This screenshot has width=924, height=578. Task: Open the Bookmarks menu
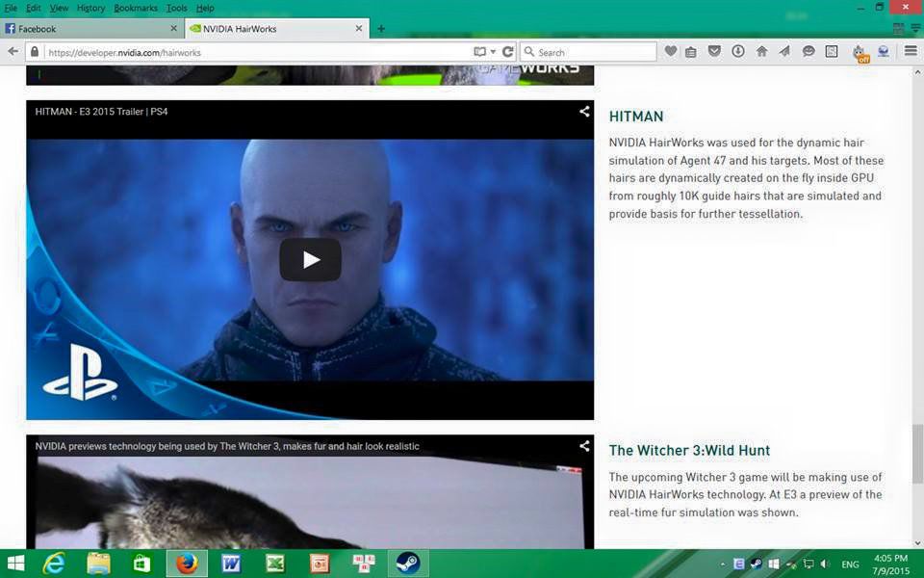pos(135,8)
